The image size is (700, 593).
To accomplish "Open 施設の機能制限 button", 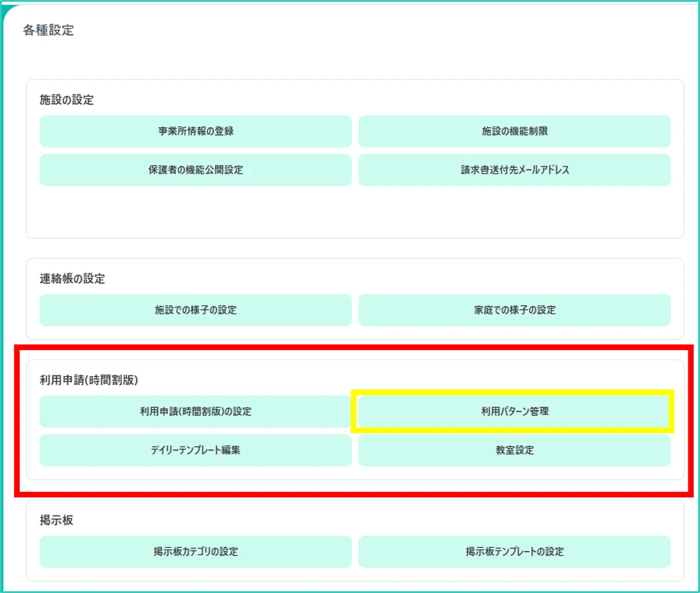I will [x=514, y=131].
